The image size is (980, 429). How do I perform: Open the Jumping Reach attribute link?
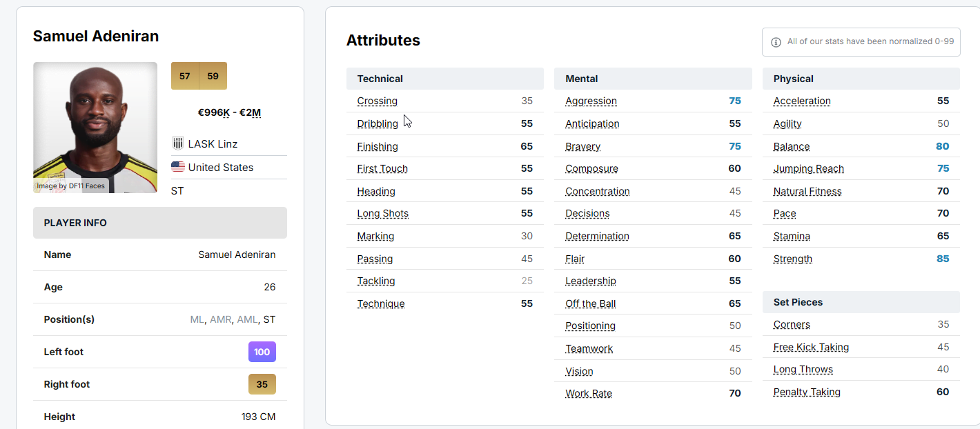point(808,168)
